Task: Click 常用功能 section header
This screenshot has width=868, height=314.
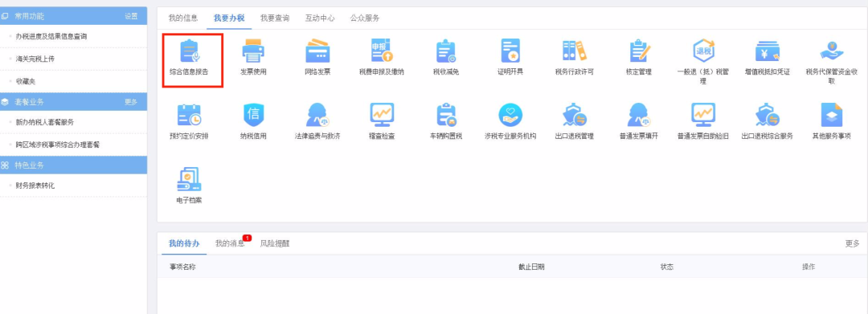Action: (73, 16)
